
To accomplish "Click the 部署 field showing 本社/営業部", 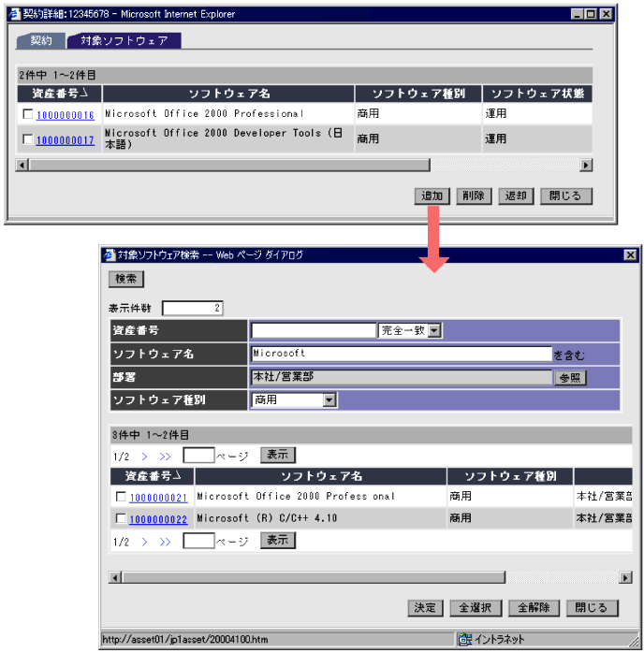I will tap(402, 377).
